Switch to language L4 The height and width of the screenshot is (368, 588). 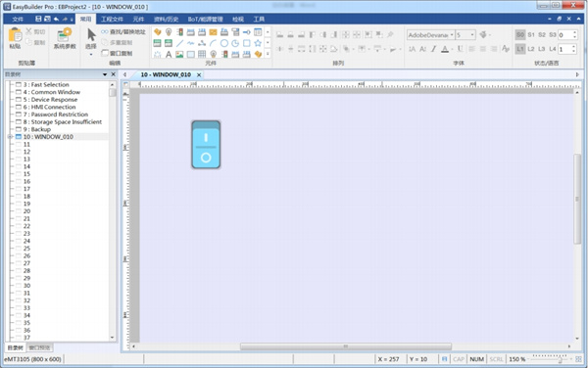(553, 49)
